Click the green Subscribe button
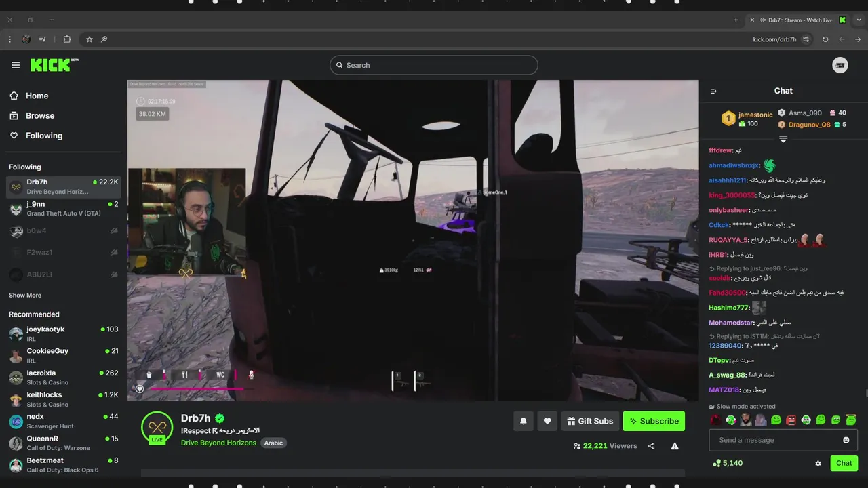The height and width of the screenshot is (488, 868). pos(654,421)
